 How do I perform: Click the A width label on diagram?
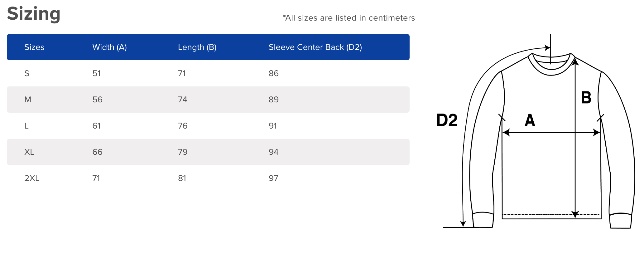click(x=530, y=120)
